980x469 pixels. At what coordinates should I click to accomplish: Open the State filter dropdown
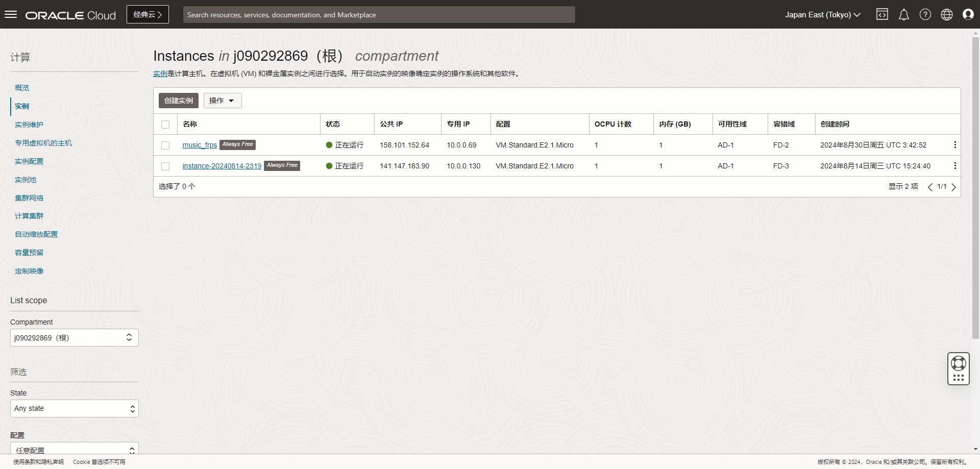[74, 408]
